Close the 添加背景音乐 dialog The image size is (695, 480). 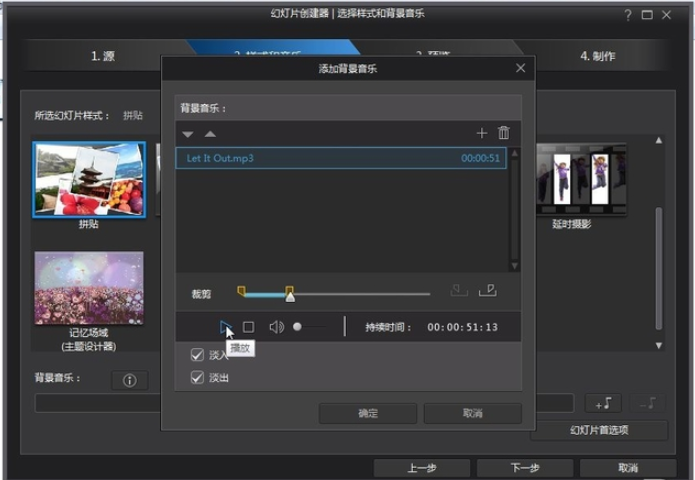click(x=520, y=68)
